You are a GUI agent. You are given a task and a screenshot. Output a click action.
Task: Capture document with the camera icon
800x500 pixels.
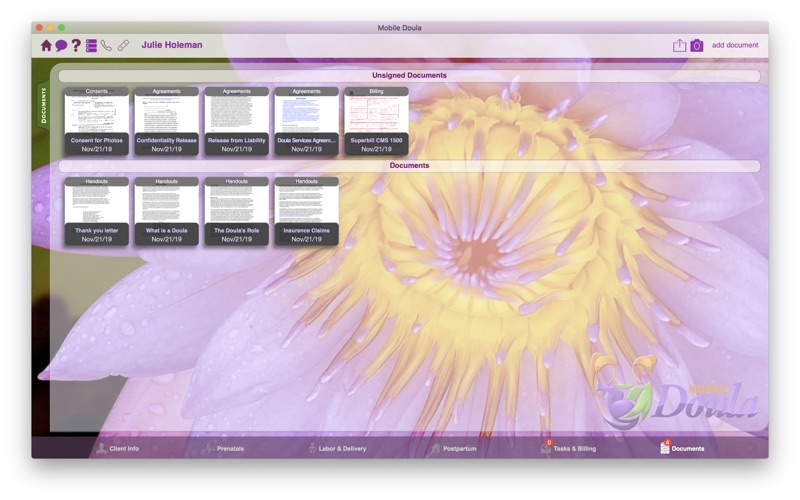point(697,45)
